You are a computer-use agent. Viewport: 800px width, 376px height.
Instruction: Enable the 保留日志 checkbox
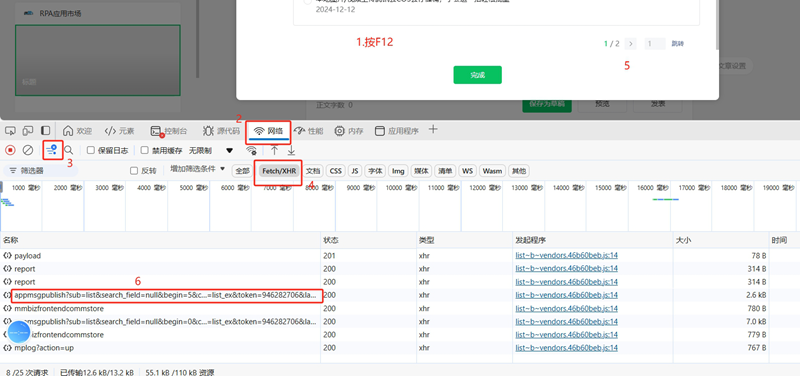click(x=91, y=150)
